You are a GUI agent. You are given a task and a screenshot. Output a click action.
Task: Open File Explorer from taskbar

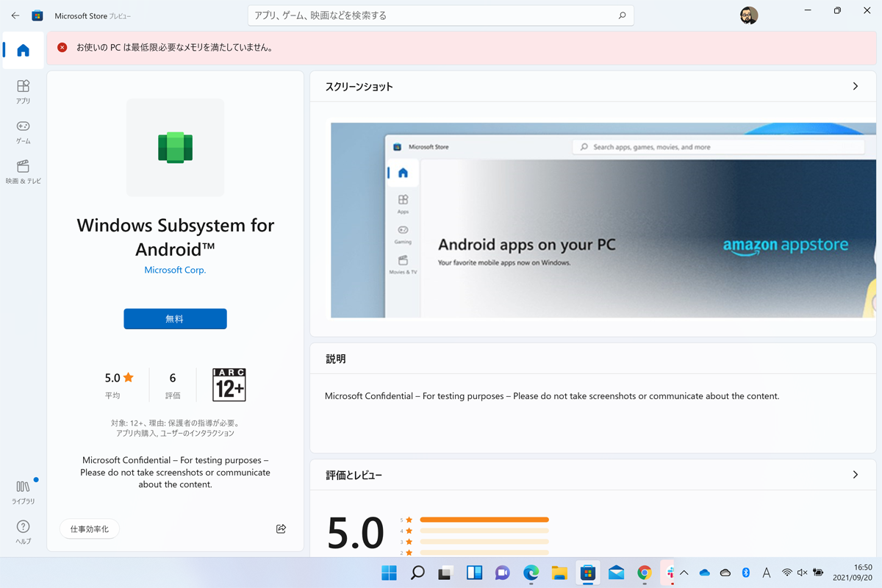pos(559,573)
